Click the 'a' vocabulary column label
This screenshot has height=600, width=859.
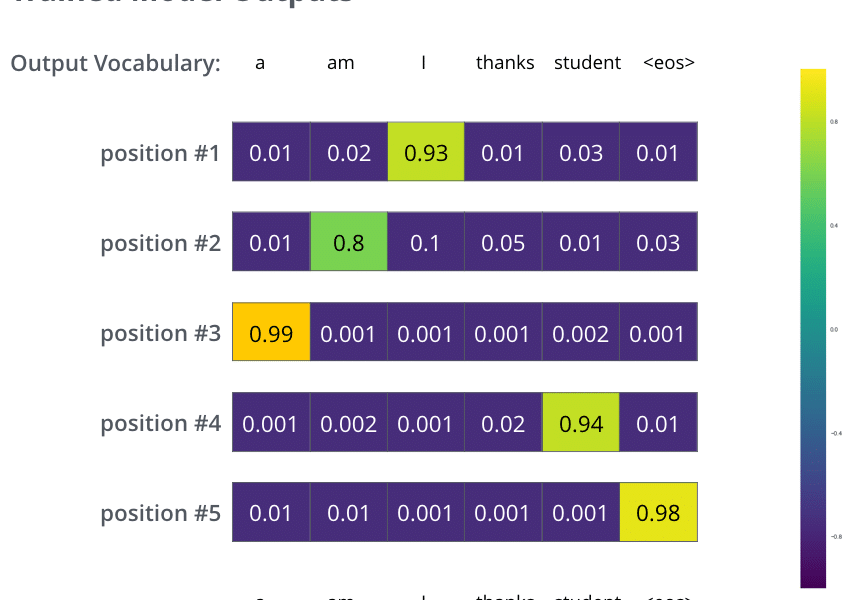pyautogui.click(x=260, y=64)
